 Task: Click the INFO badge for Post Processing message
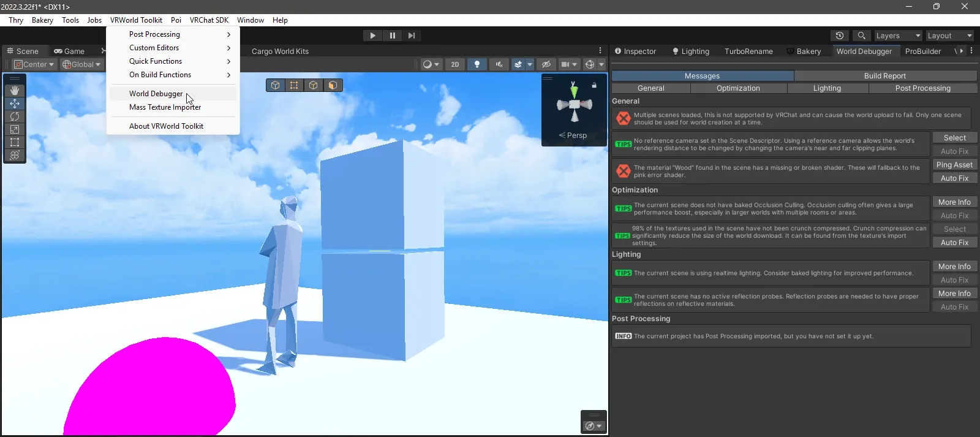pos(624,336)
